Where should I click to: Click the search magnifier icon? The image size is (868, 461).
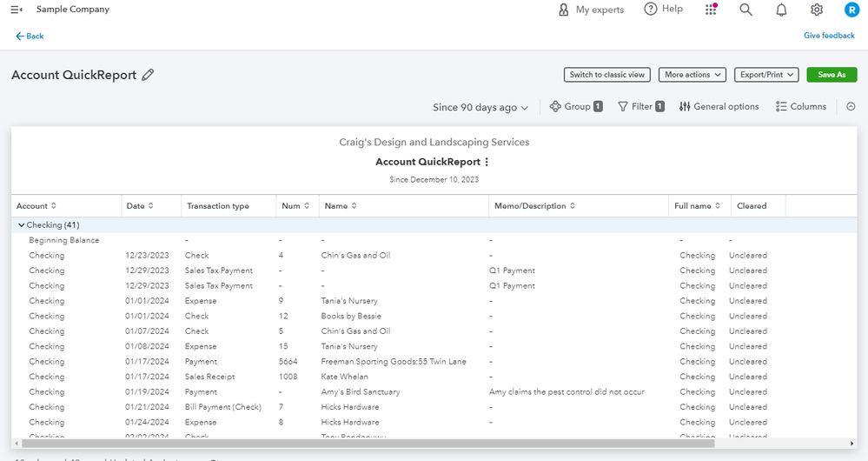point(745,10)
